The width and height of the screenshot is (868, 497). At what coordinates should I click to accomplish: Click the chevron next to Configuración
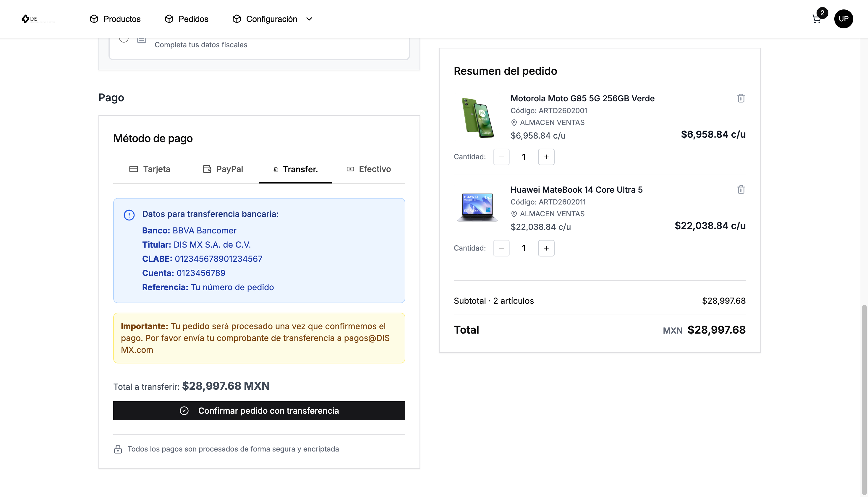coord(309,19)
